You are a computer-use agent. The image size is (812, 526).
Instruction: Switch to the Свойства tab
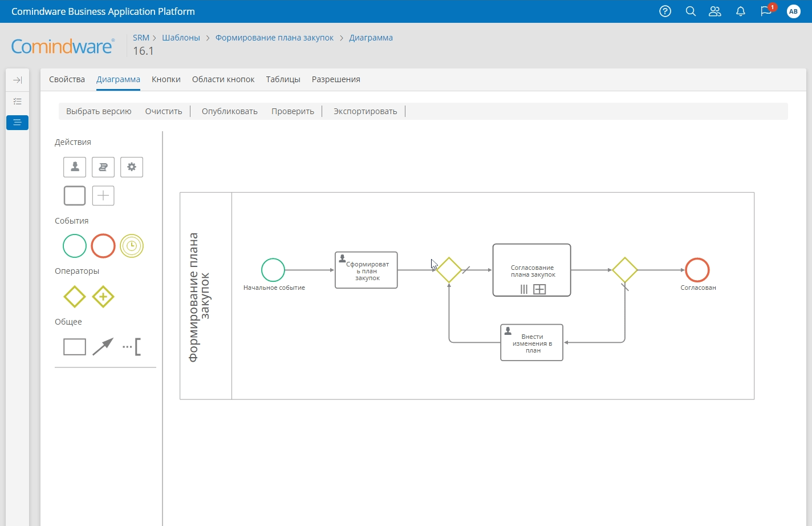[x=67, y=79]
